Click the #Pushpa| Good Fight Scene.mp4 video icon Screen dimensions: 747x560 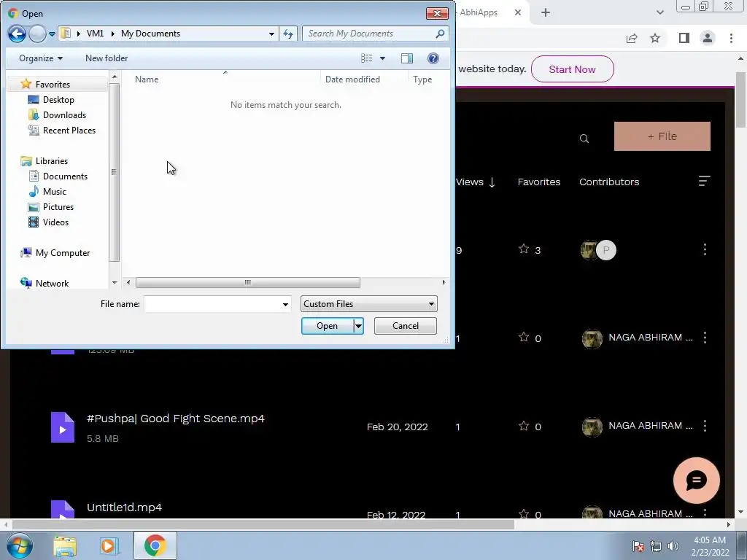63,427
